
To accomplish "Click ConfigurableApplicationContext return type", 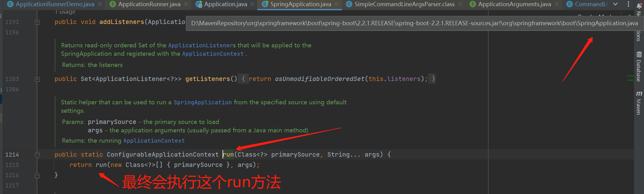I will tap(163, 154).
